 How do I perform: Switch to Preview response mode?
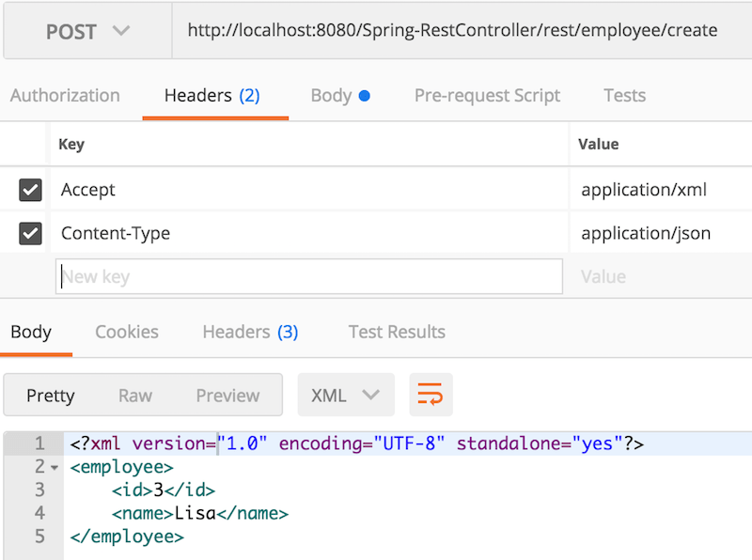click(227, 395)
